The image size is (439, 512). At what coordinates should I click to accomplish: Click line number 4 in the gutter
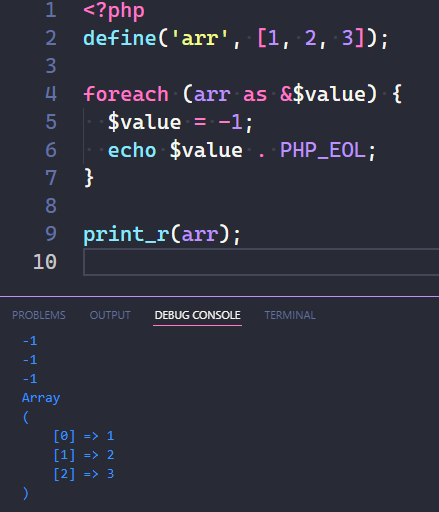pos(51,94)
